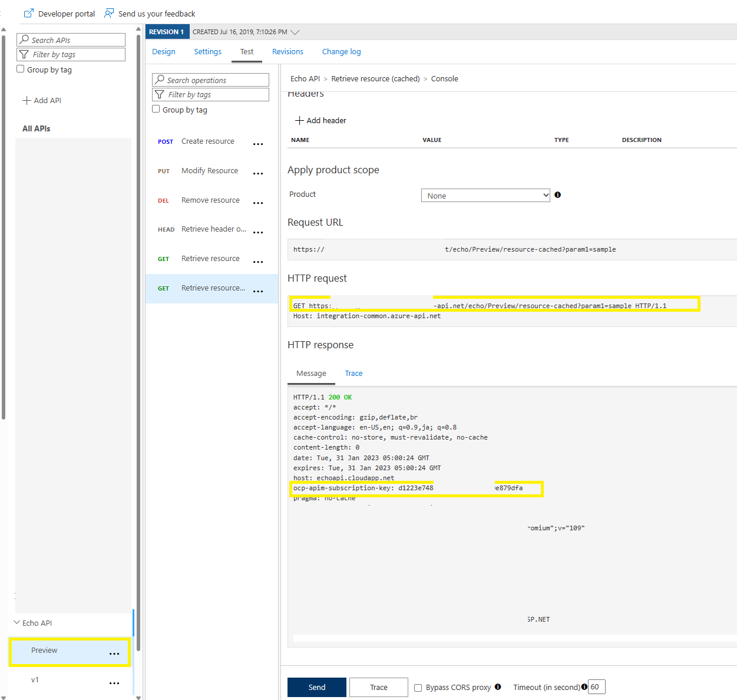The image size is (737, 700).
Task: Enable Bypass CORS proxy checkbox
Action: click(x=418, y=688)
